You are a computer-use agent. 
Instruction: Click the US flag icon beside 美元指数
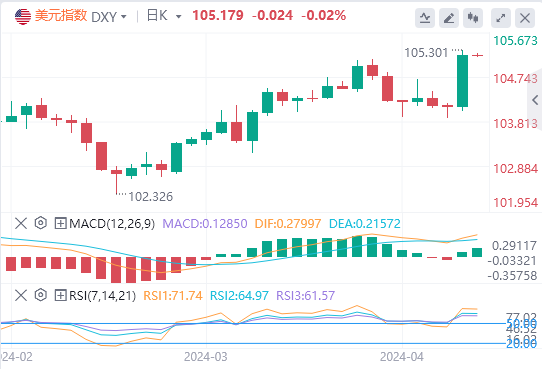pos(23,16)
